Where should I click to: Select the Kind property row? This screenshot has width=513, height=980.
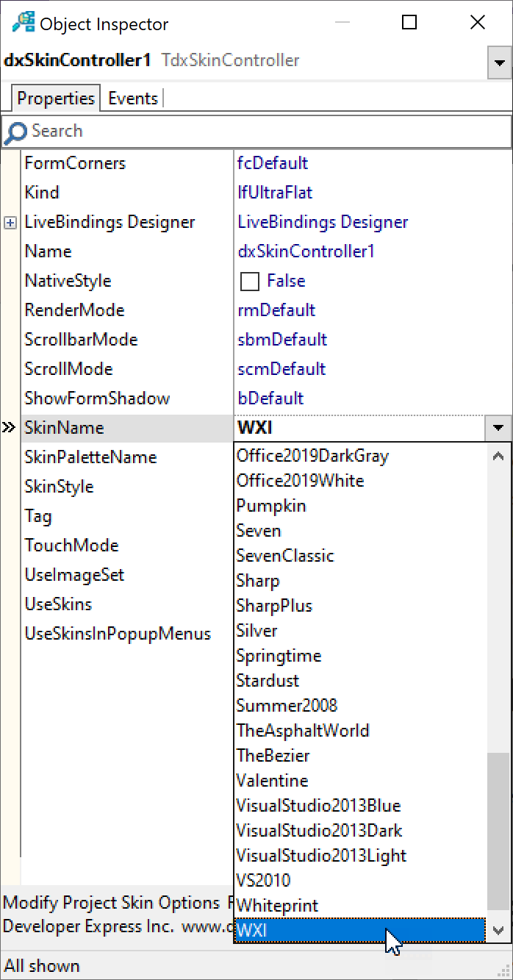point(42,193)
